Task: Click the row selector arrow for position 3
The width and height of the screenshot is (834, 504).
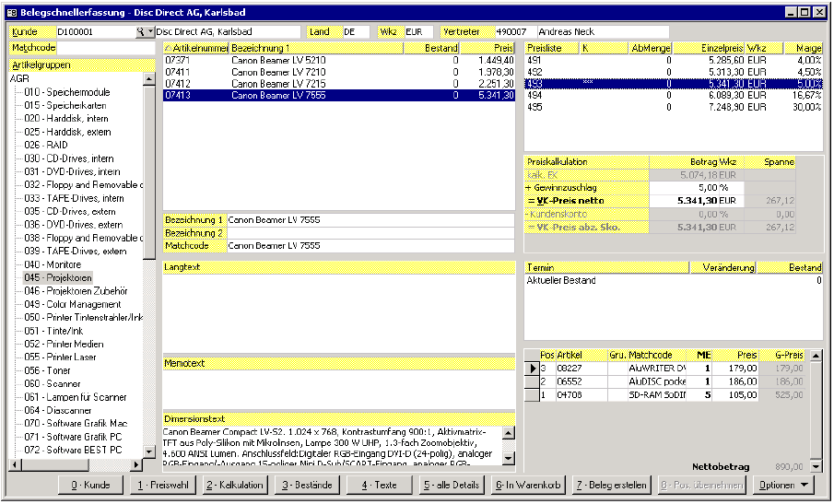Action: pos(532,369)
